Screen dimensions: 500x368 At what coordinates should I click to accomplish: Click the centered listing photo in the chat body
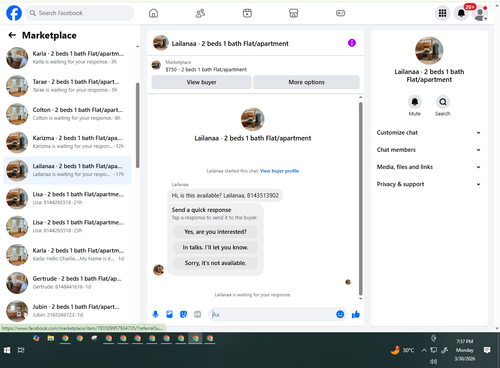point(252,119)
